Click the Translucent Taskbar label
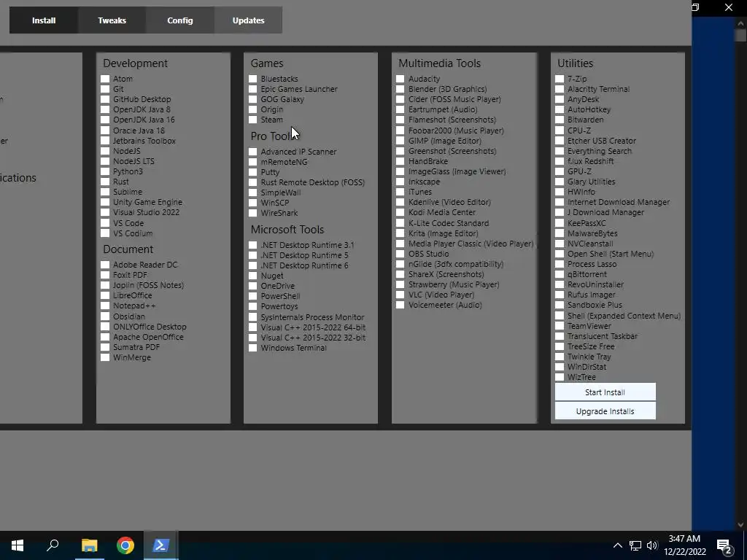Screen dimensions: 747x560 (602, 336)
